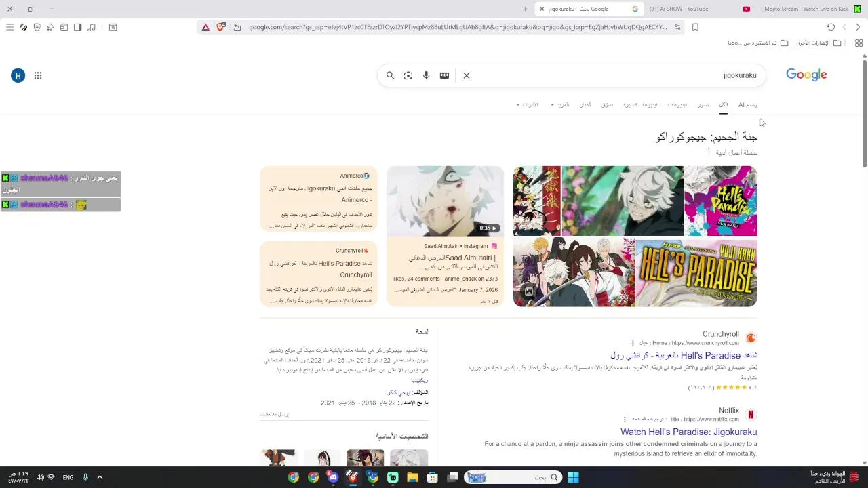Screen dimensions: 868x488
Task: Open the pink Hell's Paradise cover image
Action: point(721,201)
